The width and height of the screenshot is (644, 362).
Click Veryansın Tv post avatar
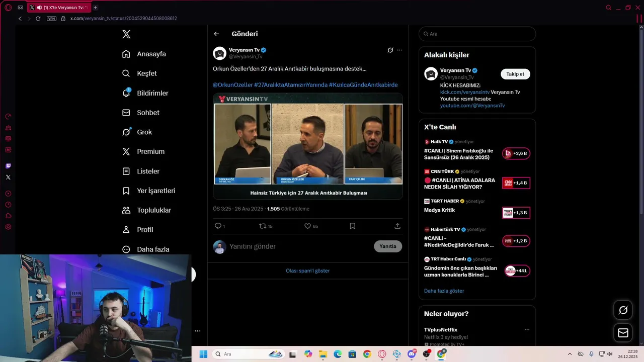219,53
